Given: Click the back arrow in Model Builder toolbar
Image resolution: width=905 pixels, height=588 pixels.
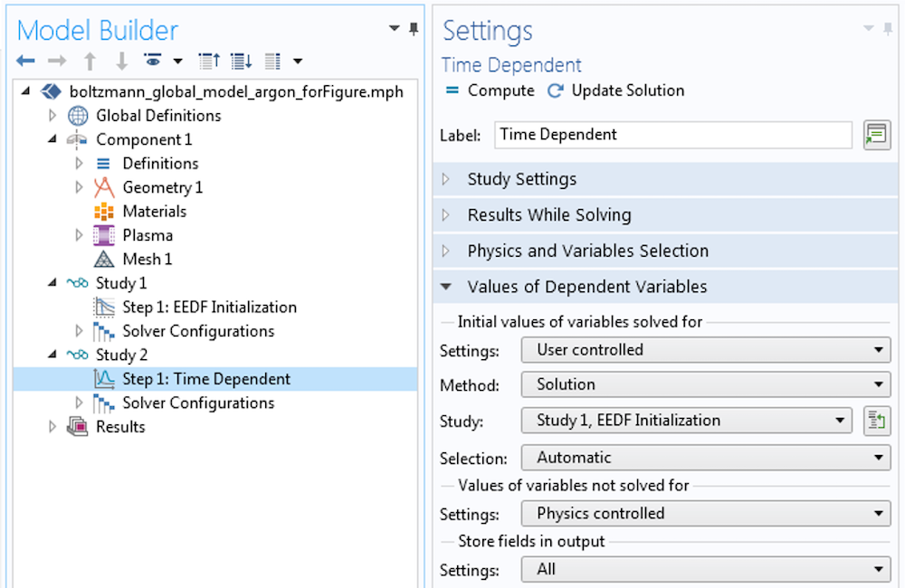Looking at the screenshot, I should pyautogui.click(x=25, y=60).
